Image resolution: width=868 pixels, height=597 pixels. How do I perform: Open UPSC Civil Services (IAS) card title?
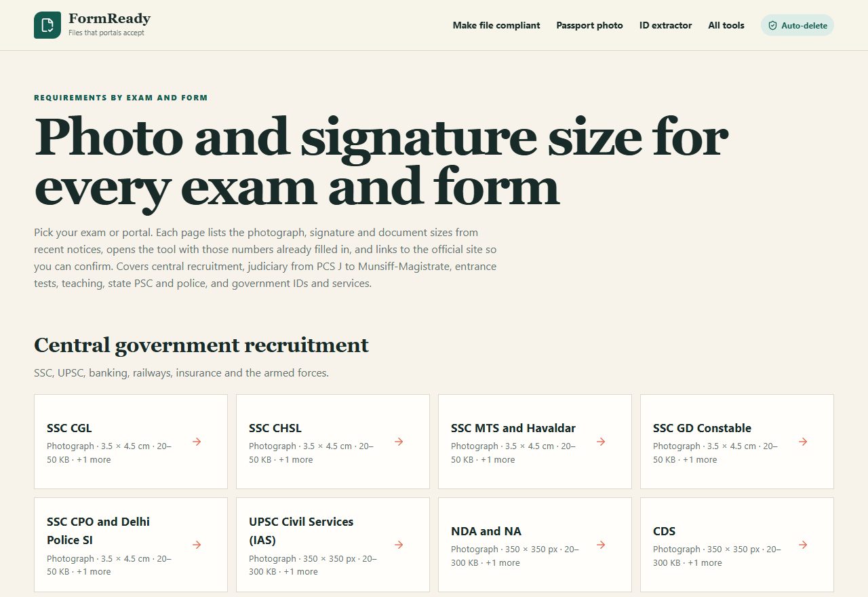301,531
